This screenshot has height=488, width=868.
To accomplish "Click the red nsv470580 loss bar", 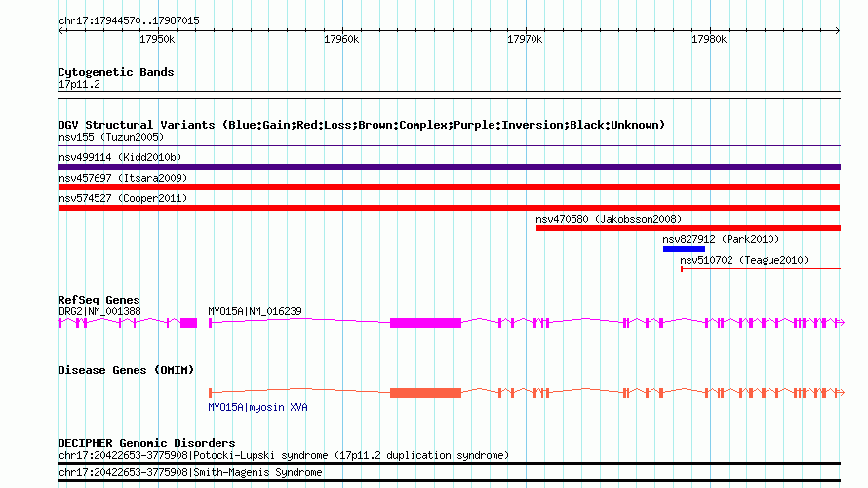I will click(689, 228).
